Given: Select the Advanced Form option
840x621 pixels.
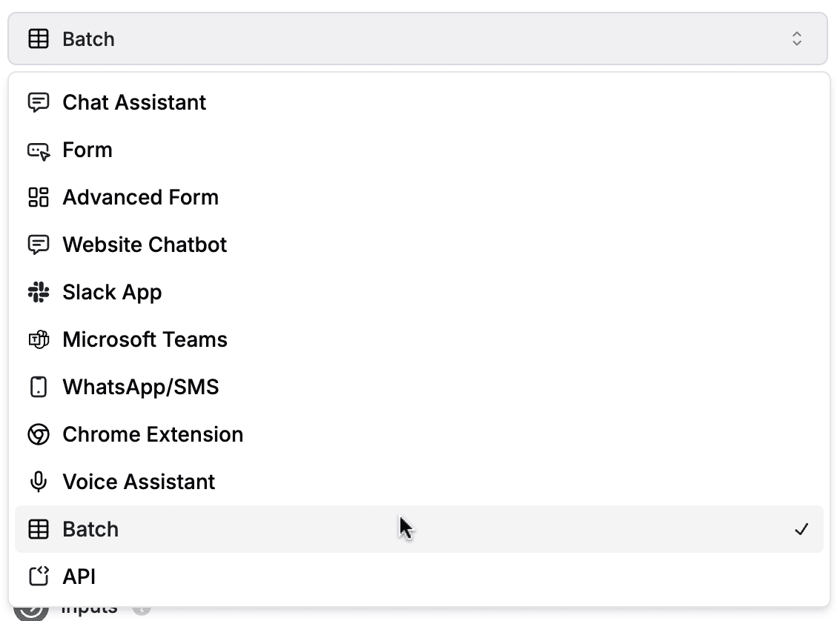Looking at the screenshot, I should pos(419,197).
